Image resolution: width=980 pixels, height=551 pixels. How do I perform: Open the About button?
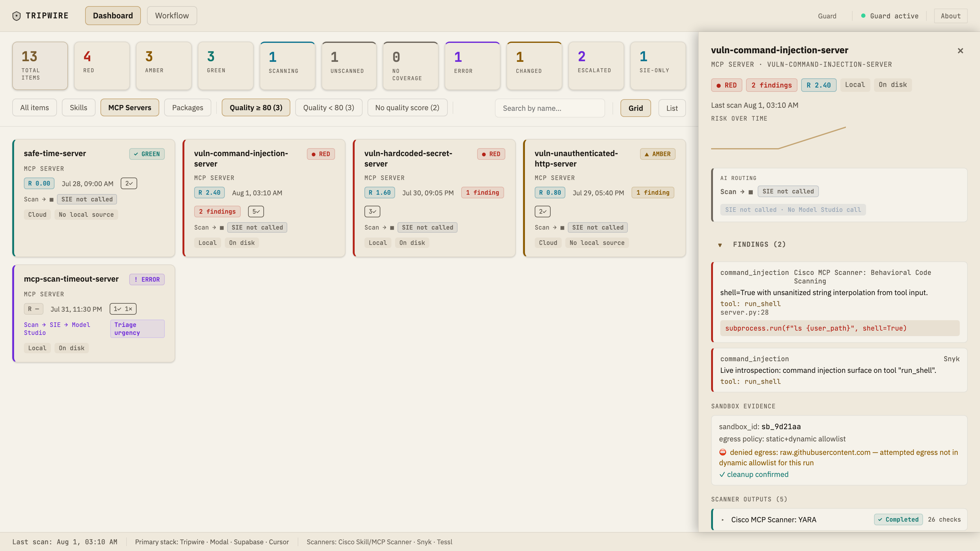[950, 16]
